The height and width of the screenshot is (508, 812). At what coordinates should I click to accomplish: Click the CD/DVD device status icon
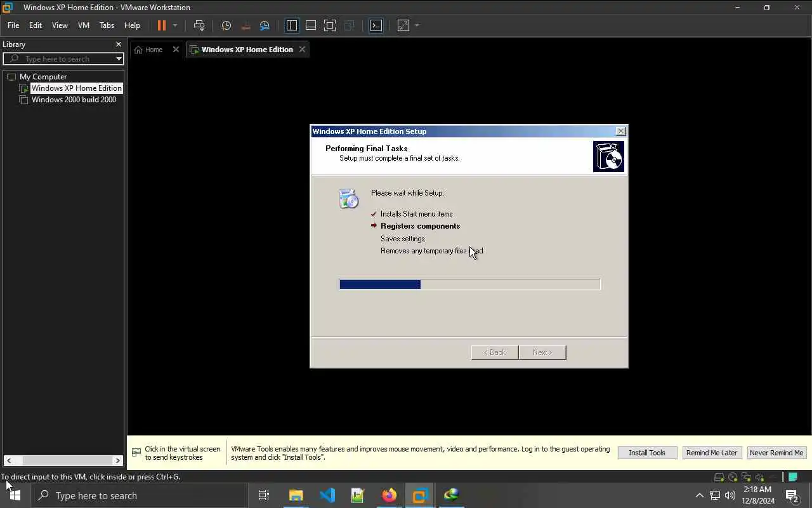(x=733, y=477)
